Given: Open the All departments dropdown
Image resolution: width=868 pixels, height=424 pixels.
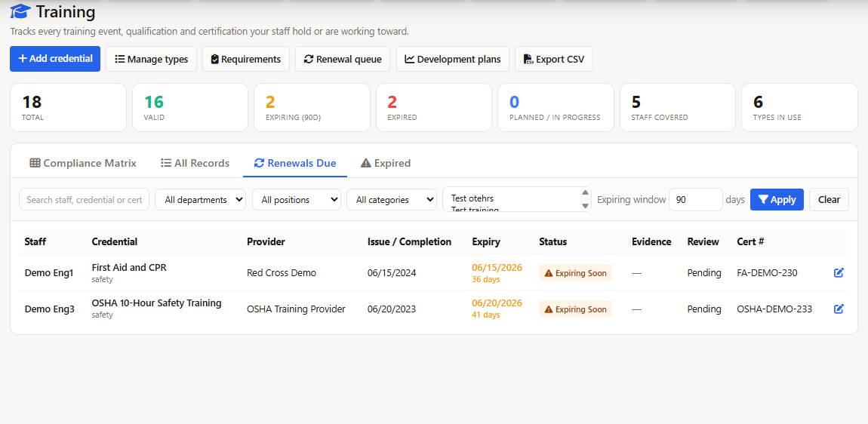Looking at the screenshot, I should [x=200, y=199].
